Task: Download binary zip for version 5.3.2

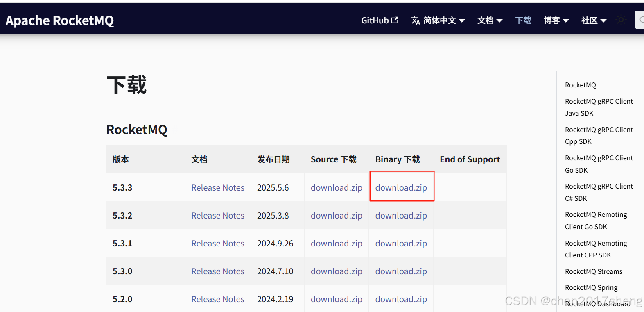Action: [401, 216]
